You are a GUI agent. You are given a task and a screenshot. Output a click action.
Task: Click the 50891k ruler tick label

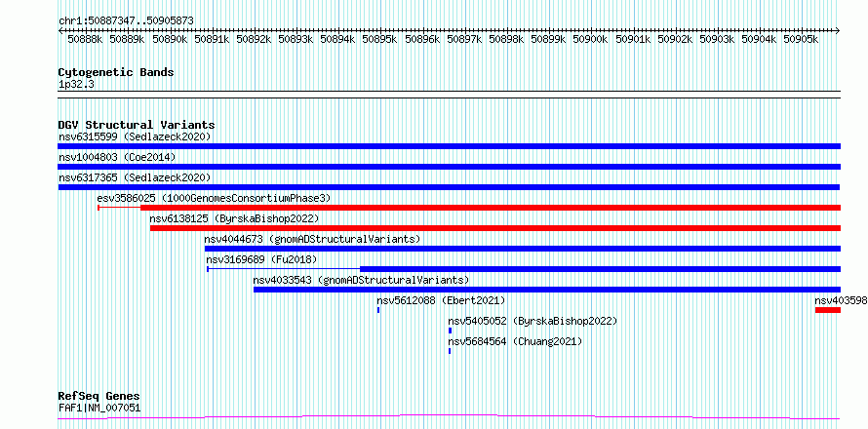pyautogui.click(x=212, y=39)
